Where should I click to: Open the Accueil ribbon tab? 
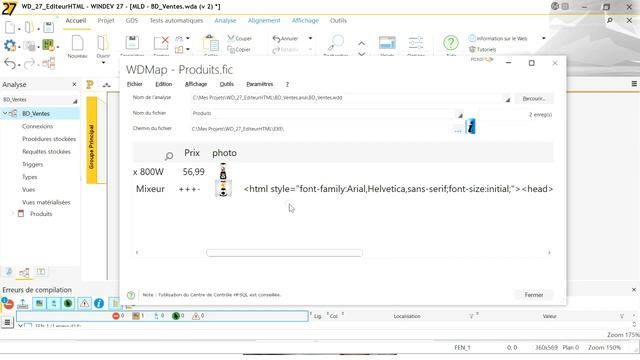click(x=76, y=20)
